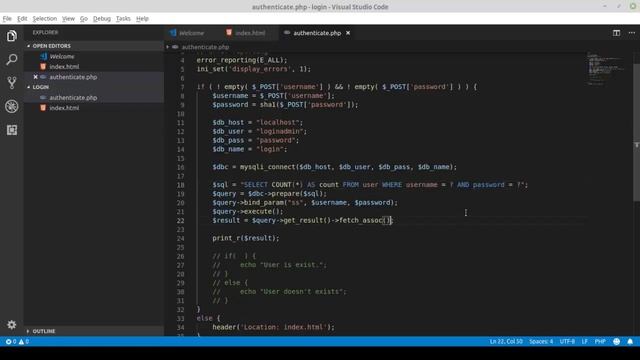
Task: Click the warnings count in status bar
Action: (x=24, y=341)
